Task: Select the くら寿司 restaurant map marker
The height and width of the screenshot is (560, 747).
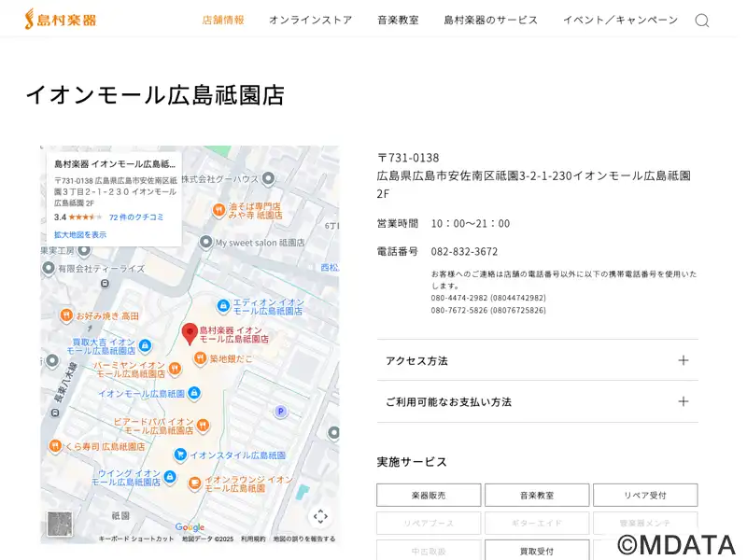Action: coord(56,447)
